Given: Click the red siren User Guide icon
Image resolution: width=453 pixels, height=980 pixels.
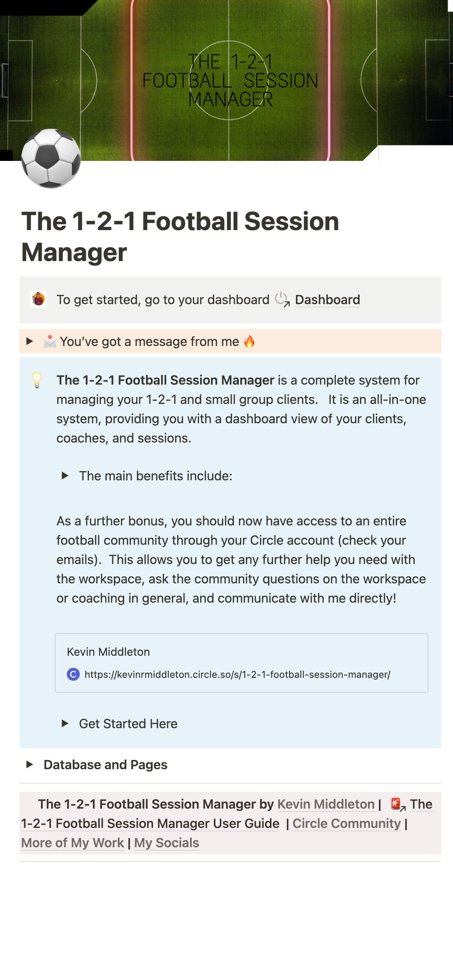Looking at the screenshot, I should (x=398, y=804).
